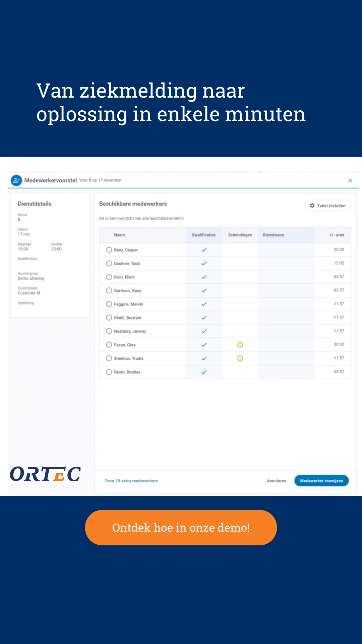Screen dimensions: 362x644
Task: Click Voor B op 17 november subtitle
Action: (x=100, y=180)
